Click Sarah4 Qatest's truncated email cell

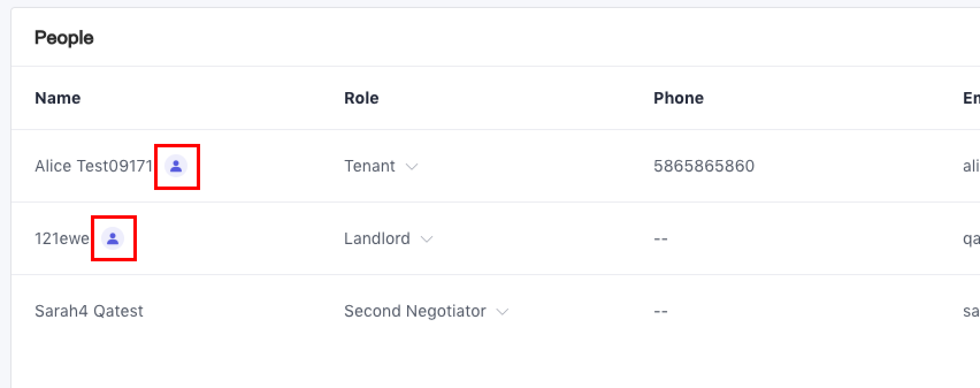pyautogui.click(x=971, y=311)
